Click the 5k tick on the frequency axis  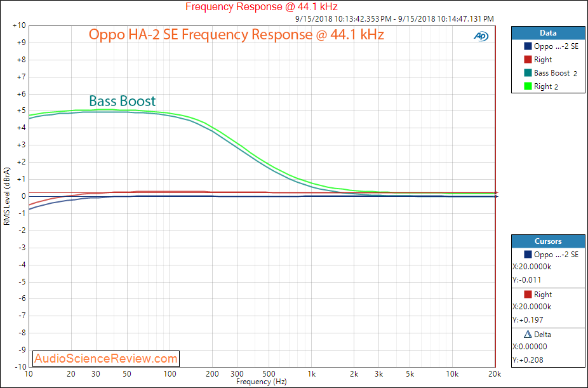[410, 374]
